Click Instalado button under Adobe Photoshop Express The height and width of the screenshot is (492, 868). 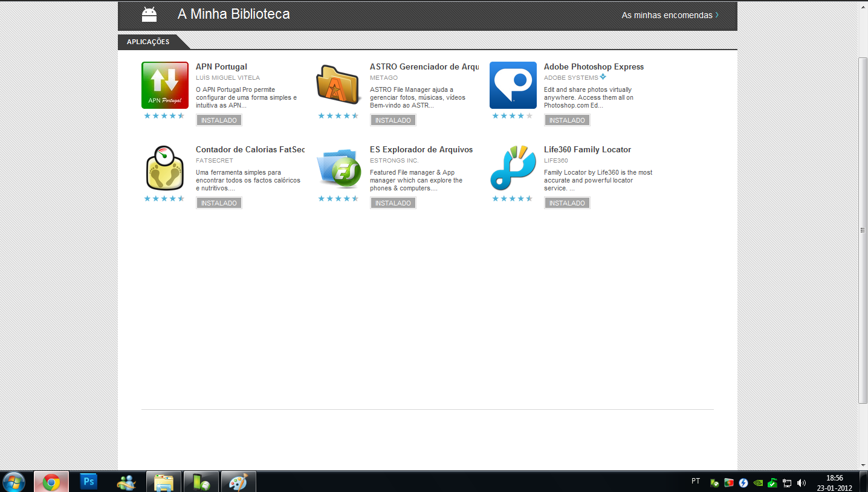tap(567, 120)
